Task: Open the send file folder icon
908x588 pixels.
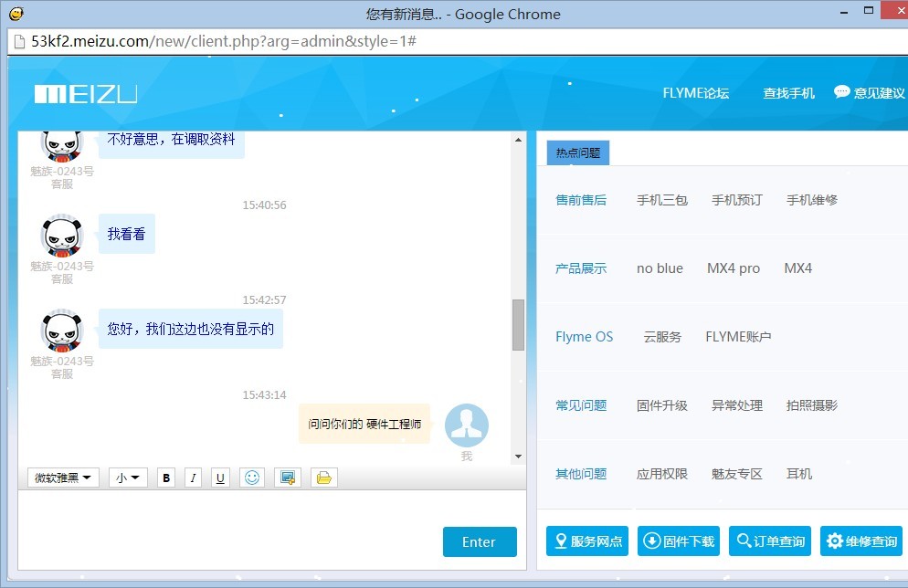Action: click(324, 478)
